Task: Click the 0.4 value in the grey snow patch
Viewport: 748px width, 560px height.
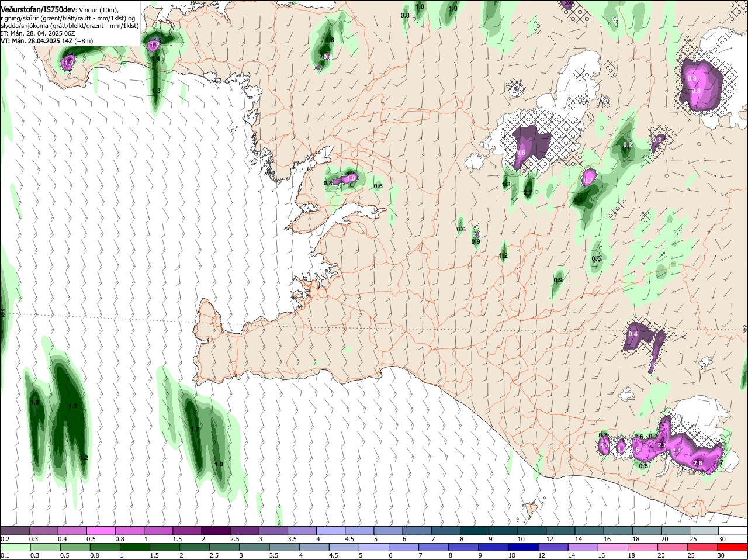Action: (x=632, y=334)
